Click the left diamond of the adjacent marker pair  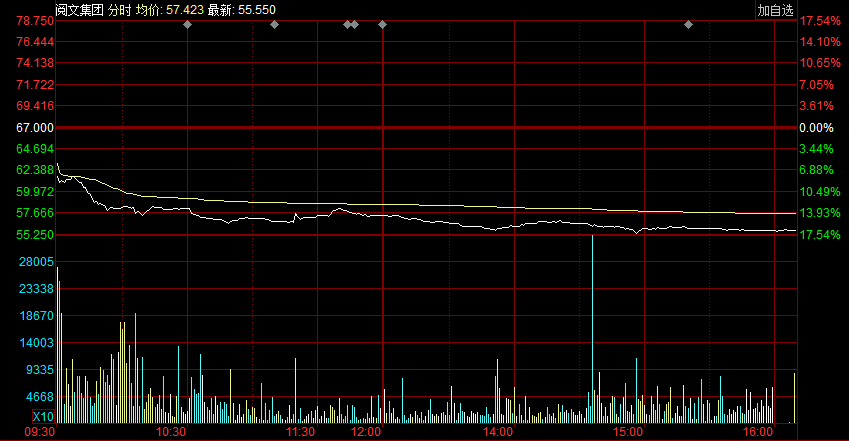[x=348, y=24]
